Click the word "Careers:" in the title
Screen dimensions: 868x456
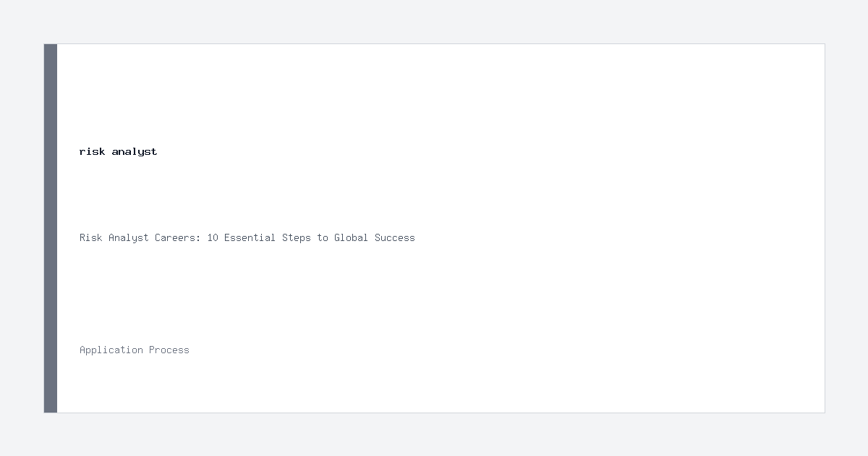tap(178, 237)
